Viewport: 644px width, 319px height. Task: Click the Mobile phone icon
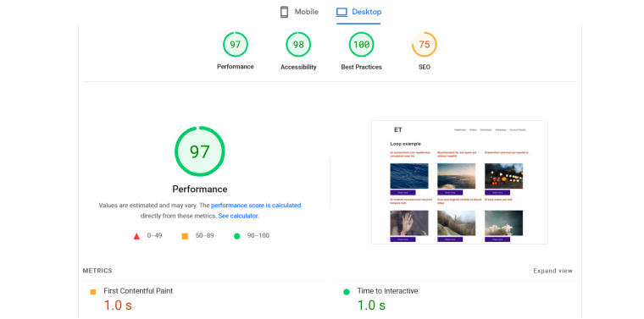[284, 12]
